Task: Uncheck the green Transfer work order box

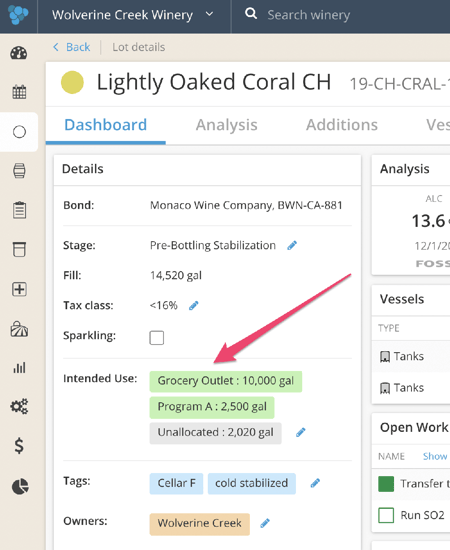Action: [x=386, y=484]
